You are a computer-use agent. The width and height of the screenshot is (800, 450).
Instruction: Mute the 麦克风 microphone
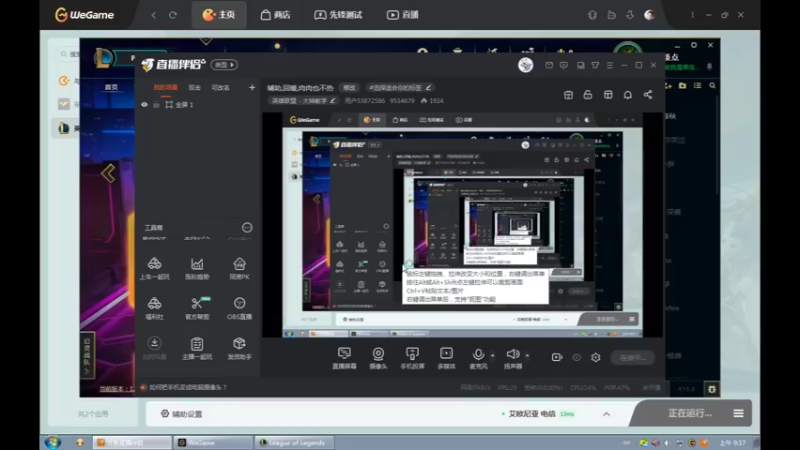click(x=478, y=358)
